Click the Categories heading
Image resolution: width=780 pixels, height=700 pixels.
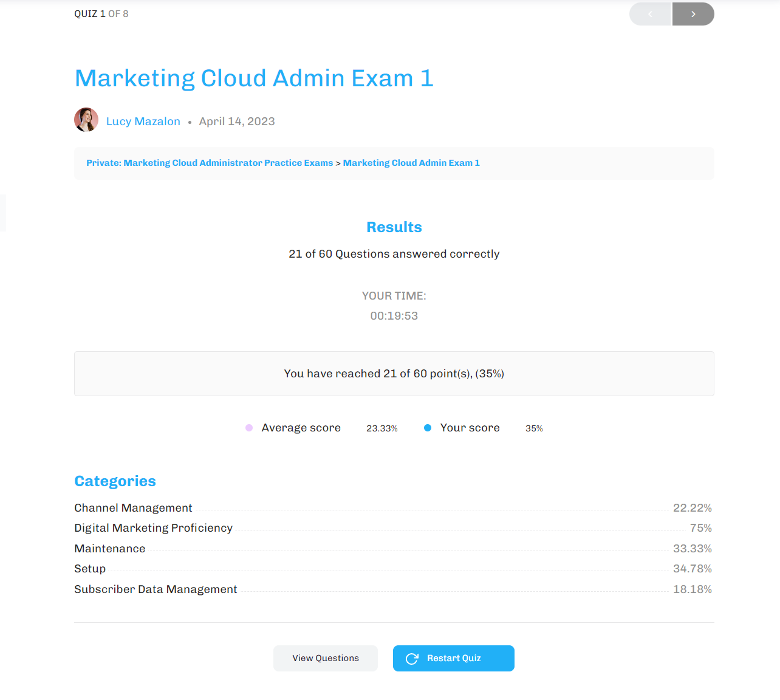[x=115, y=481]
